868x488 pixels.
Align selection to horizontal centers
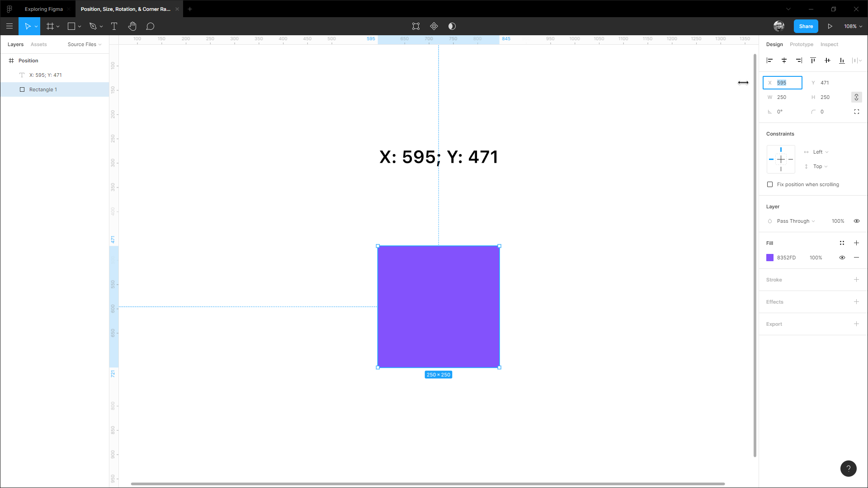(784, 60)
